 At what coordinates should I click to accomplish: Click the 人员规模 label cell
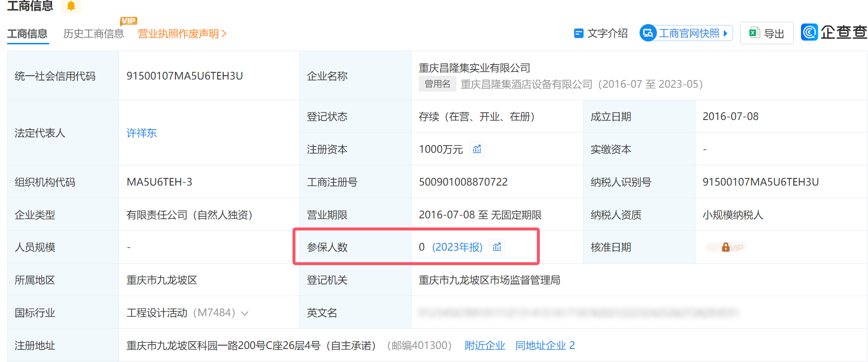tap(63, 247)
